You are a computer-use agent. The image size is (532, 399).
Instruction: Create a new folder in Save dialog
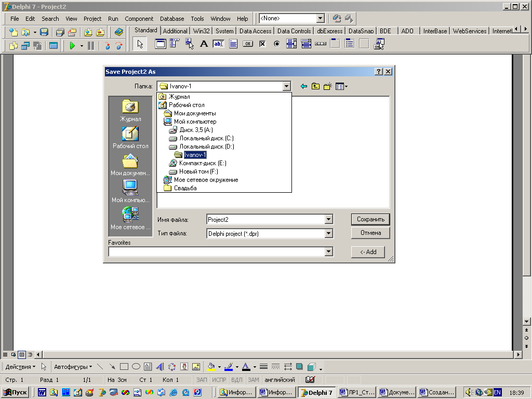click(x=327, y=86)
